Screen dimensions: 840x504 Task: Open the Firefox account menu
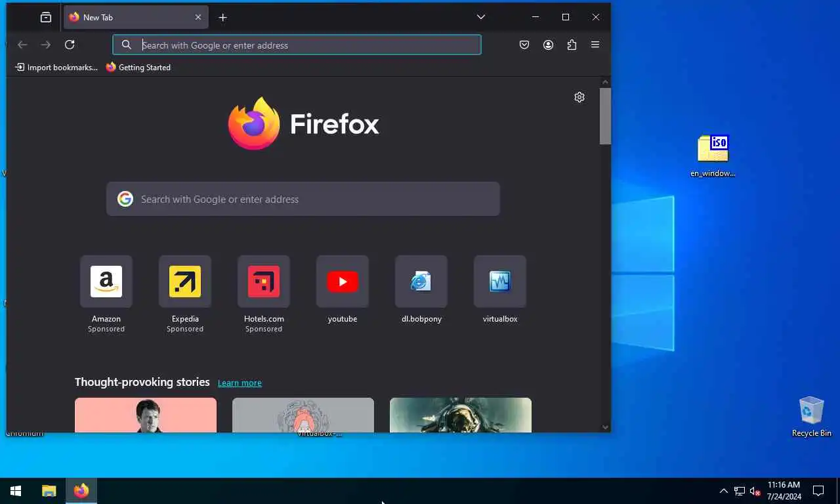pos(548,45)
